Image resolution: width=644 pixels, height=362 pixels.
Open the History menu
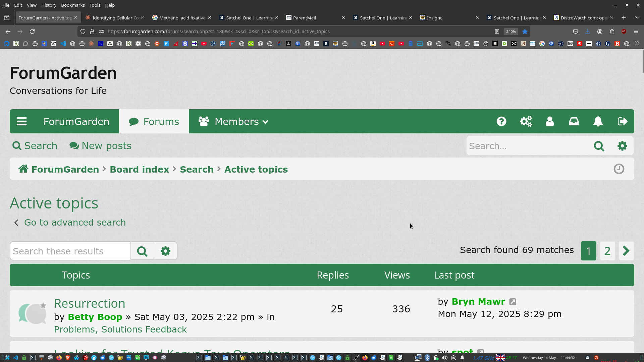(49, 5)
